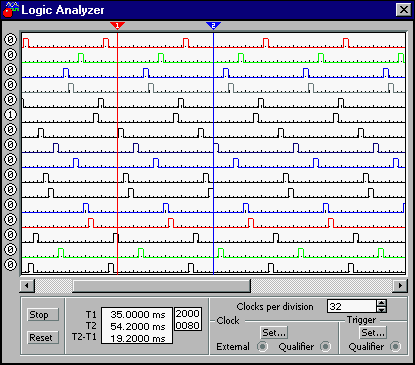
Task: Click the "T2-T1" label
Action: [x=84, y=337]
